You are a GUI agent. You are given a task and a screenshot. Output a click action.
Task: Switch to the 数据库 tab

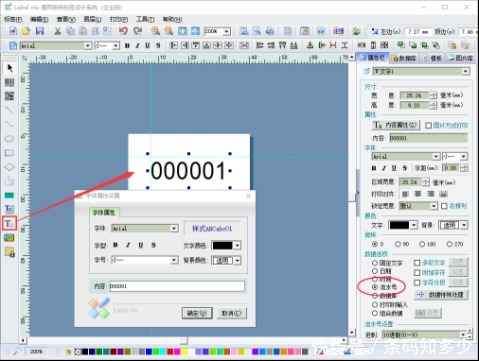(x=405, y=58)
